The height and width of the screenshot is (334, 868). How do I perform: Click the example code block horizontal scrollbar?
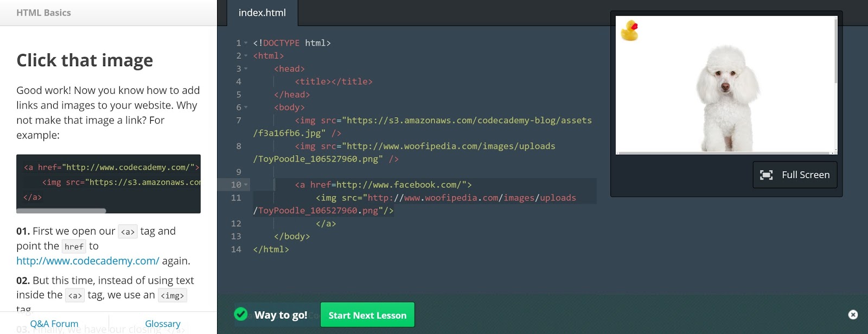click(x=61, y=211)
